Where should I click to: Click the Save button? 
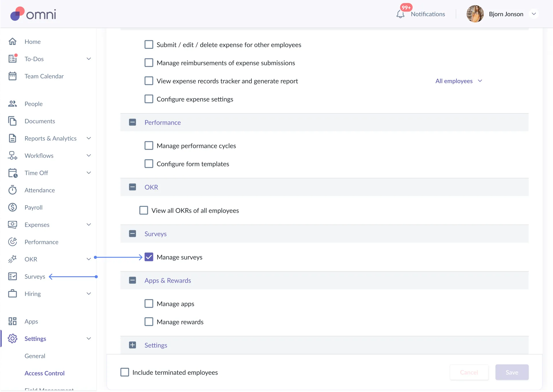click(512, 372)
